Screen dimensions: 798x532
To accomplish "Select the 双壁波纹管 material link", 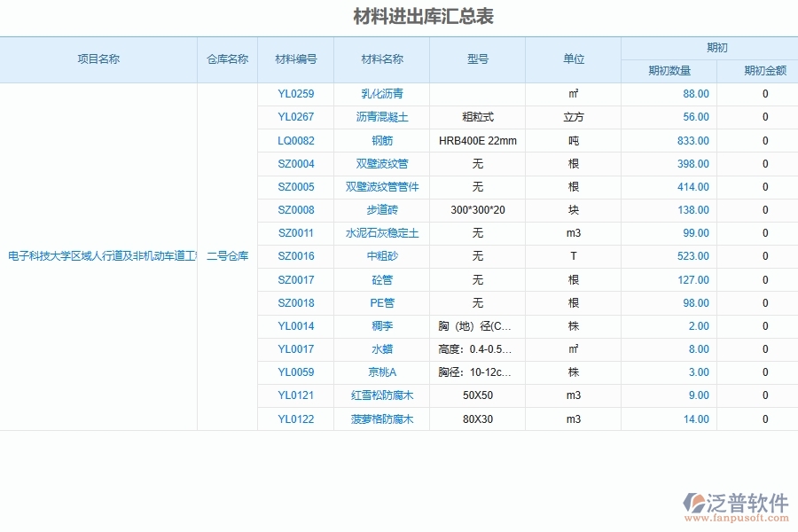I will (383, 163).
